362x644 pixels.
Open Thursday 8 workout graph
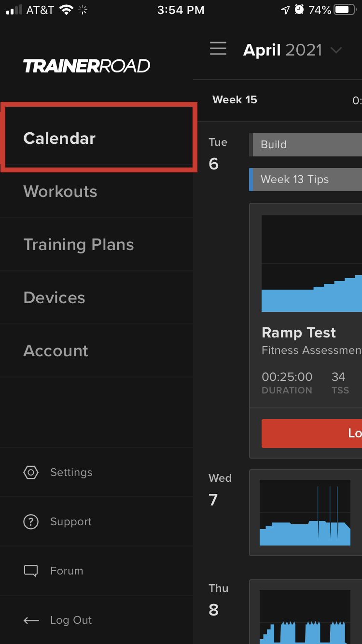(305, 617)
